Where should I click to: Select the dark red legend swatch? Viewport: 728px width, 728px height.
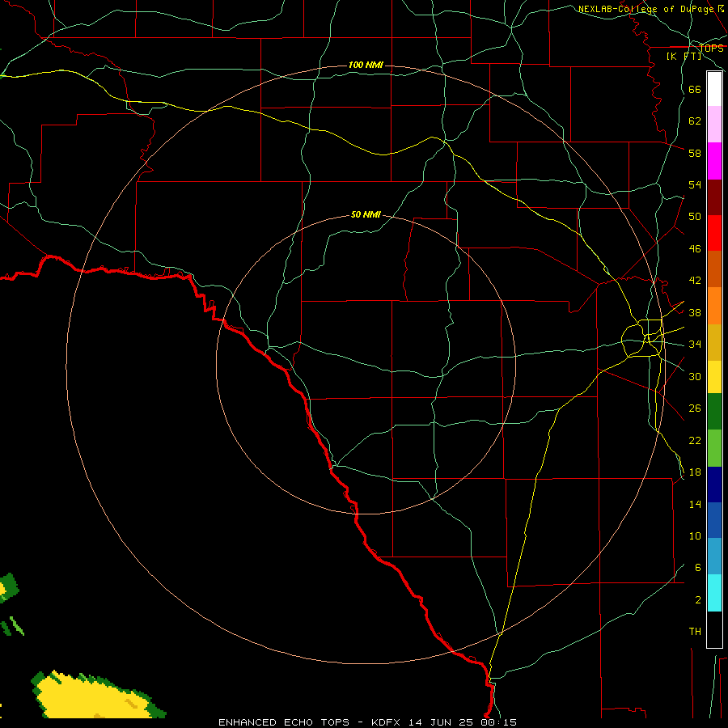point(714,197)
